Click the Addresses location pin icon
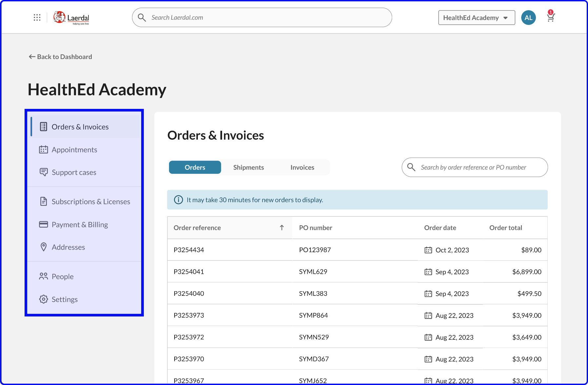This screenshot has width=588, height=385. (44, 247)
